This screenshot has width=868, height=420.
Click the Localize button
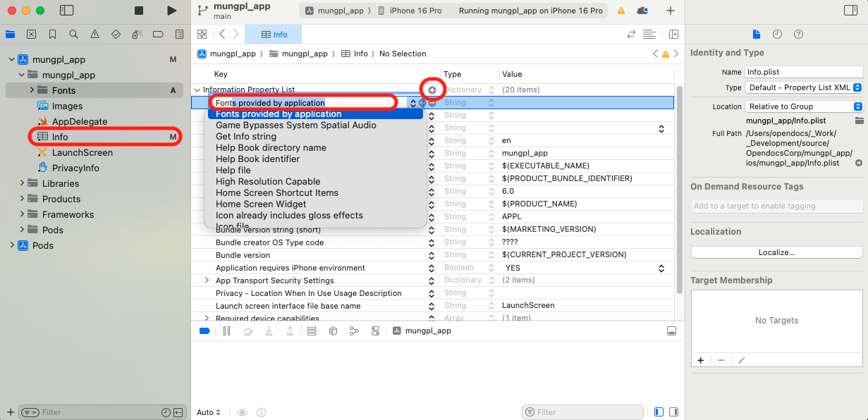776,252
